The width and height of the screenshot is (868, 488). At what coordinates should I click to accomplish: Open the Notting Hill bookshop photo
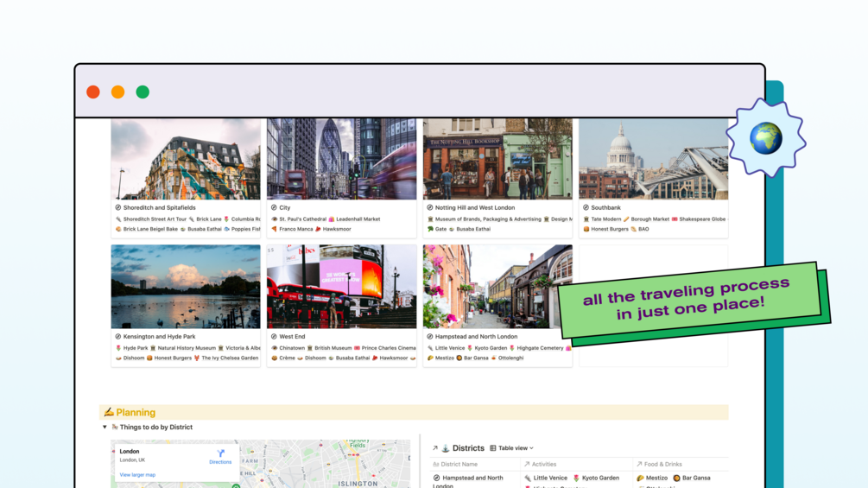[x=497, y=159]
